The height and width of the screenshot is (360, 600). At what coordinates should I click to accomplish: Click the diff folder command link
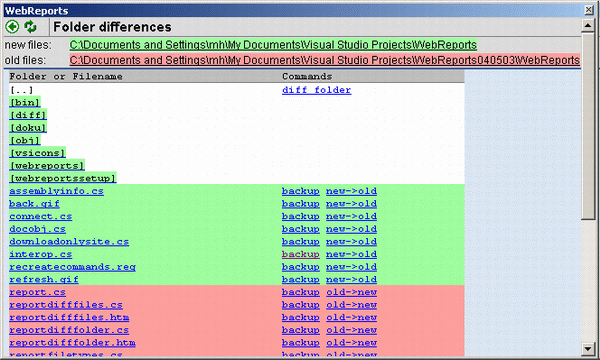click(316, 90)
